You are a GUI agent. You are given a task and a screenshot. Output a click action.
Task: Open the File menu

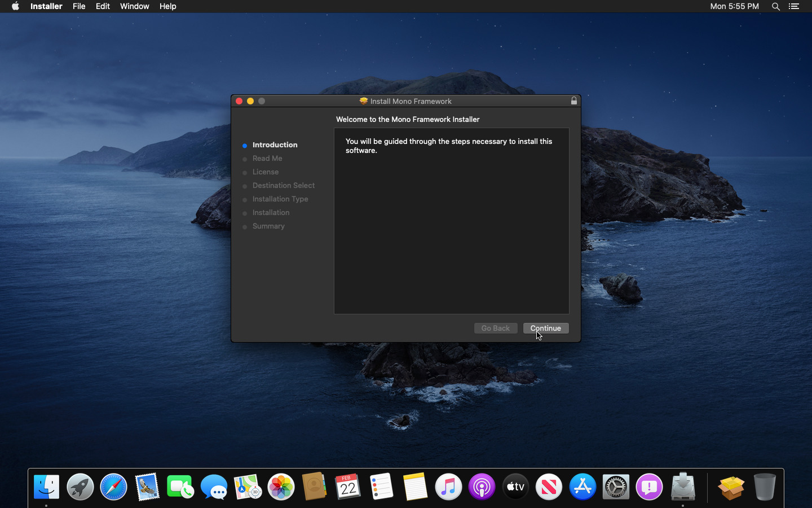click(79, 6)
